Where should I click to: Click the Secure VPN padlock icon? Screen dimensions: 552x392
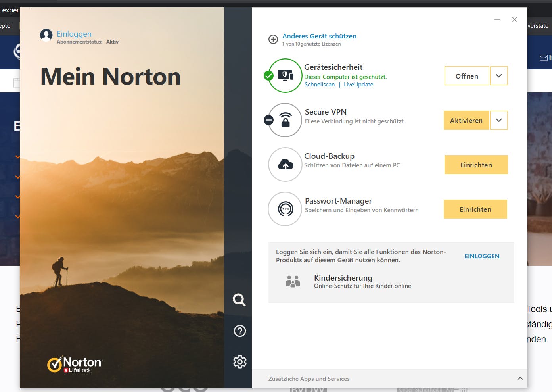pyautogui.click(x=284, y=120)
